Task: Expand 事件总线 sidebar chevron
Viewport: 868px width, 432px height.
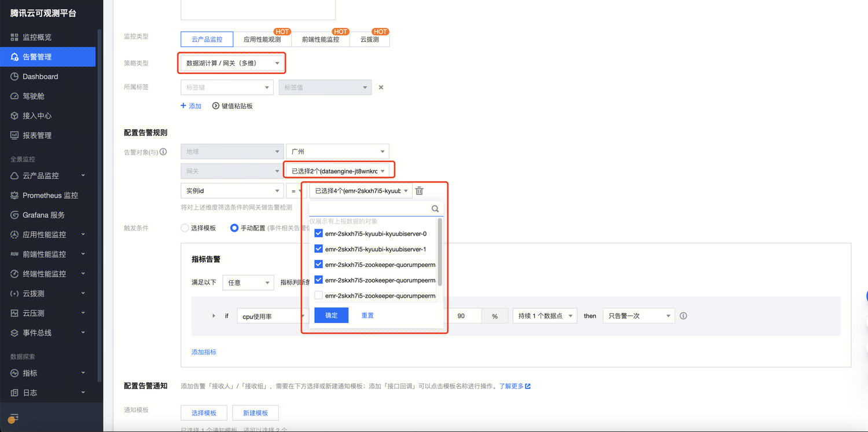Action: pos(83,333)
